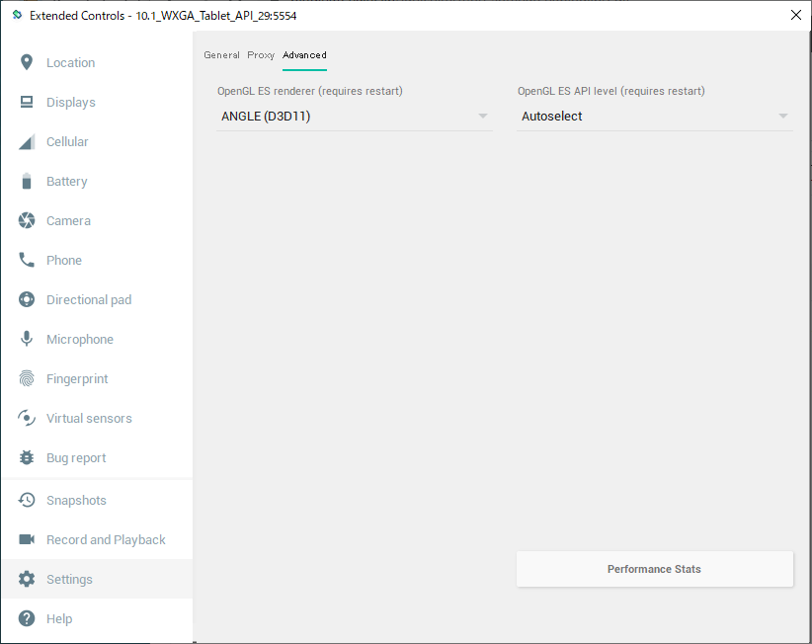Open Directional pad text entry
The height and width of the screenshot is (644, 812).
tap(89, 299)
